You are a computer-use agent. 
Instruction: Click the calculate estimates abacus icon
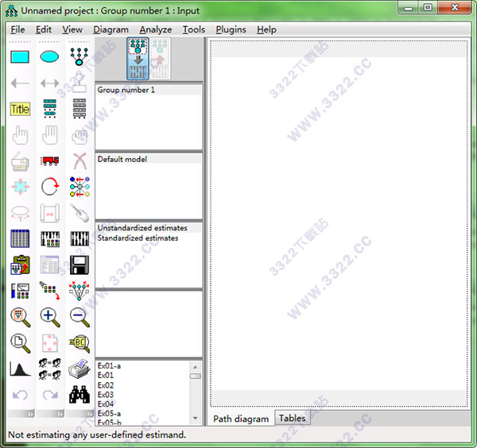coord(79,238)
